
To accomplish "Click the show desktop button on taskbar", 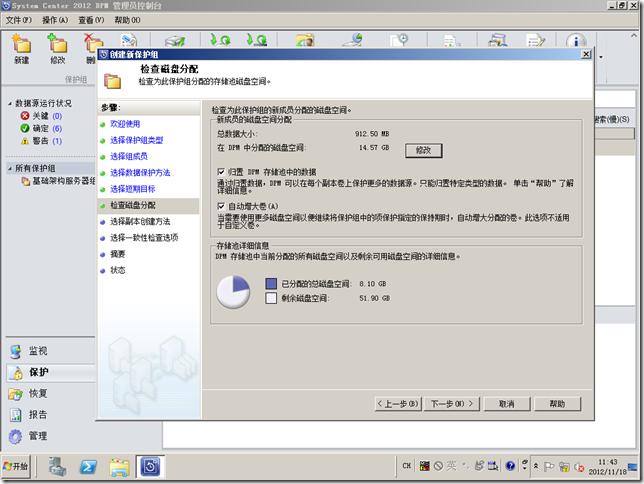I will pyautogui.click(x=633, y=467).
